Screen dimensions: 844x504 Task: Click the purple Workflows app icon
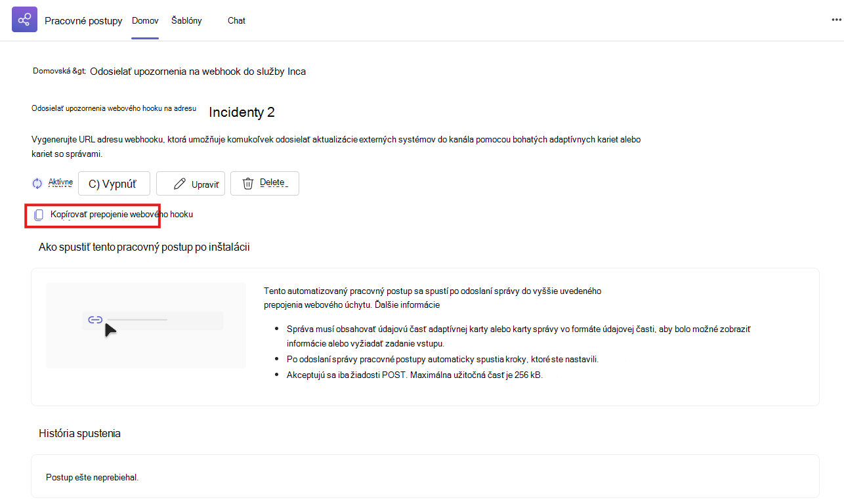click(x=25, y=20)
